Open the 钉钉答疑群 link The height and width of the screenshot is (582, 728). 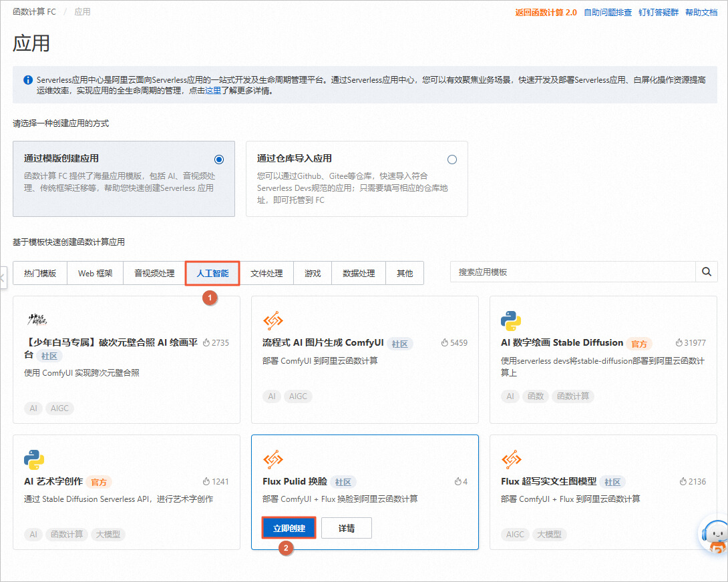tap(659, 13)
